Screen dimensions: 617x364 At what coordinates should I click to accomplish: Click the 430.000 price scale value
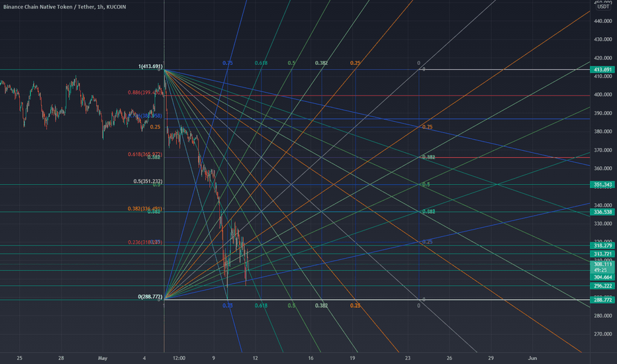(602, 39)
